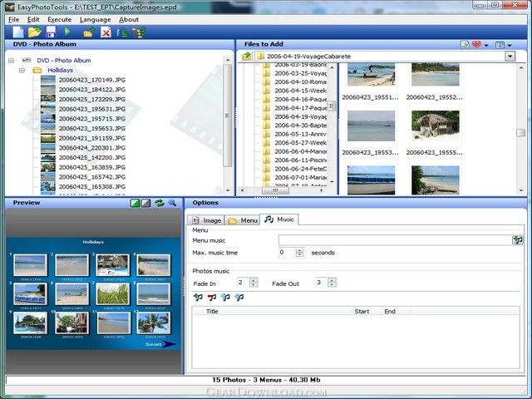Select the 20060423_19553 sea thumbnail
Screen dimensions: 532x399
pyautogui.click(x=371, y=126)
